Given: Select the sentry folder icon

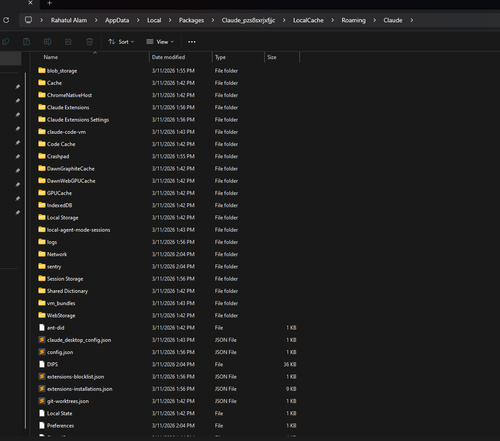Looking at the screenshot, I should [42, 266].
